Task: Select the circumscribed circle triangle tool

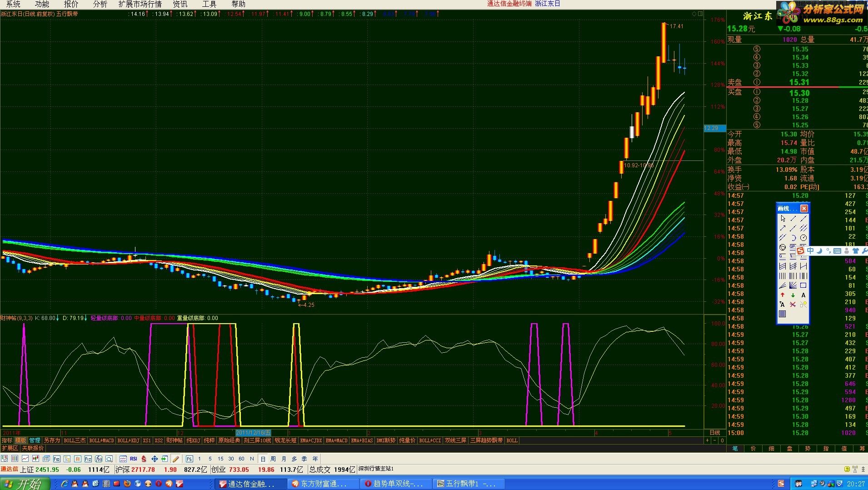Action: tap(783, 247)
